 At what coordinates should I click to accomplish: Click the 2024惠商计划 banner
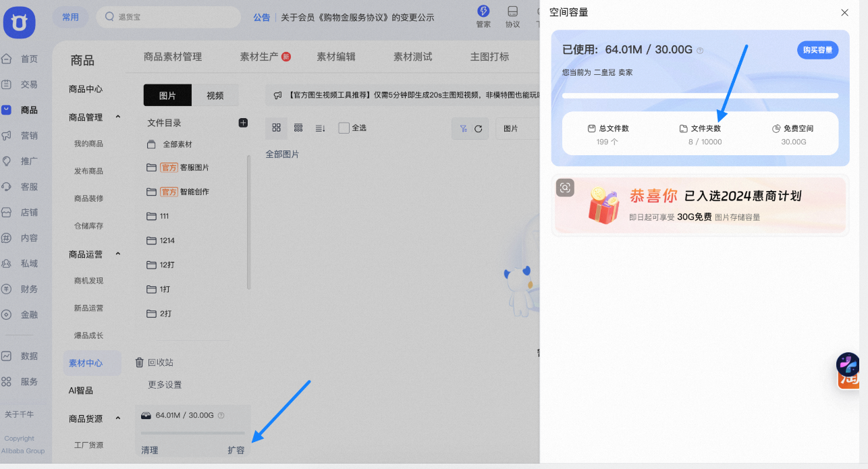click(x=700, y=205)
